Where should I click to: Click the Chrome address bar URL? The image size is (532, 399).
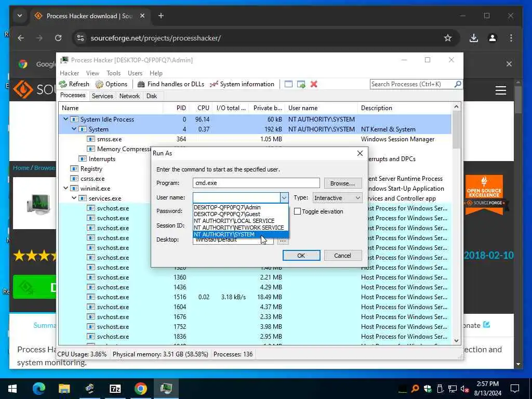(x=155, y=38)
